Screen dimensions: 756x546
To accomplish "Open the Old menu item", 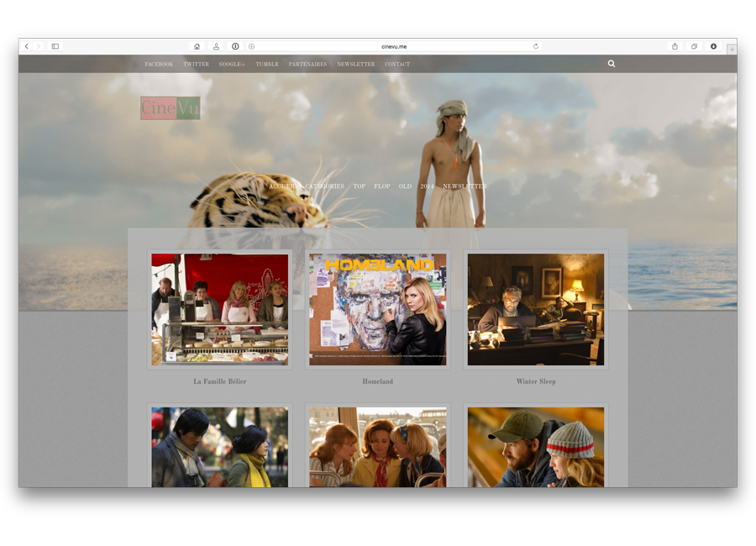I will pyautogui.click(x=405, y=186).
